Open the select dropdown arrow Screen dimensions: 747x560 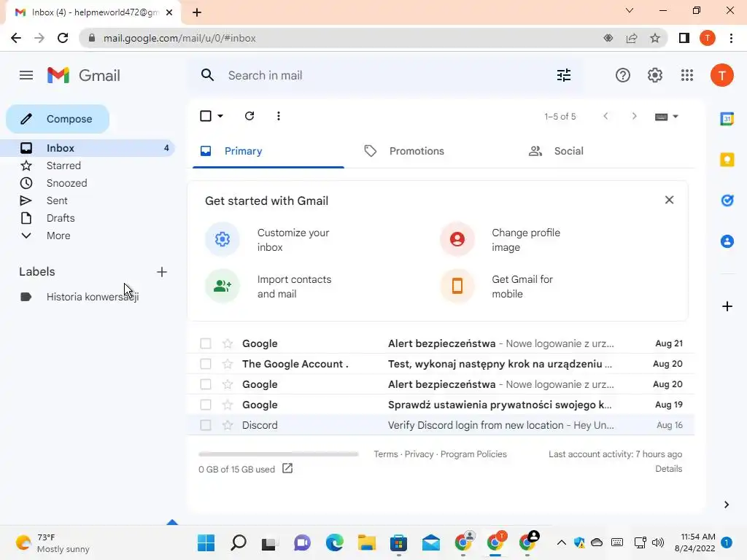click(220, 116)
